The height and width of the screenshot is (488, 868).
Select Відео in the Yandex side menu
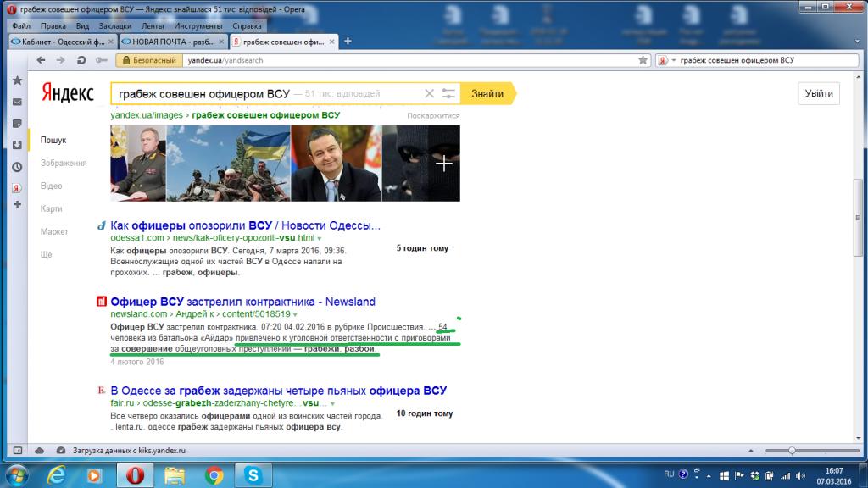coord(51,186)
